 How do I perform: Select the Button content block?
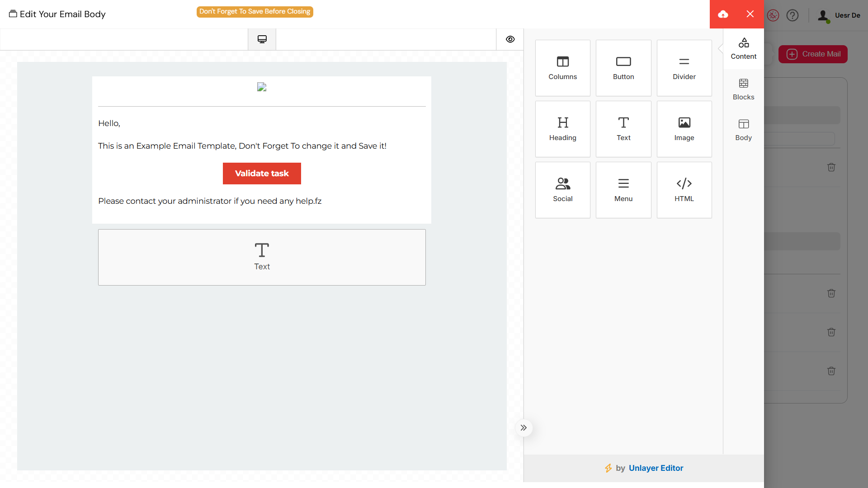tap(623, 68)
